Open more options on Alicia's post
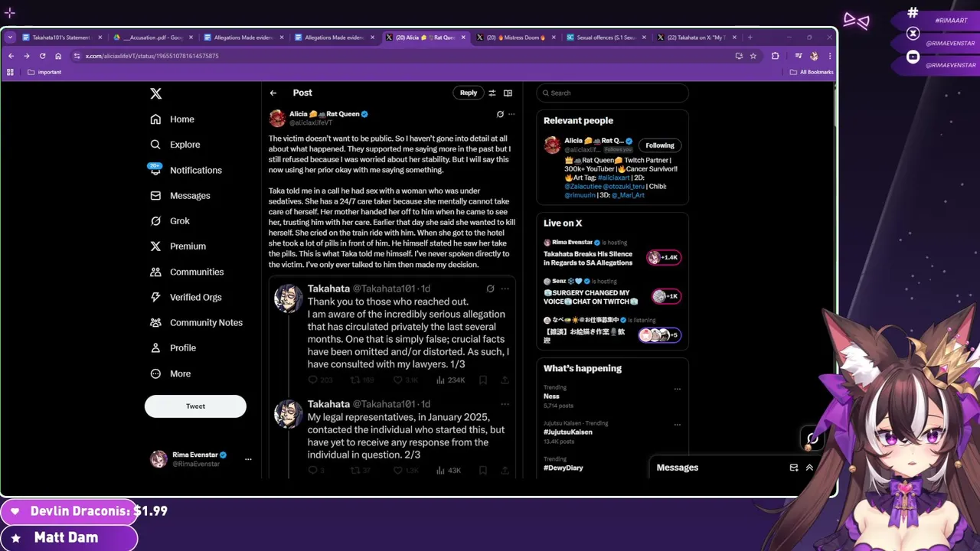980x551 pixels. 511,114
